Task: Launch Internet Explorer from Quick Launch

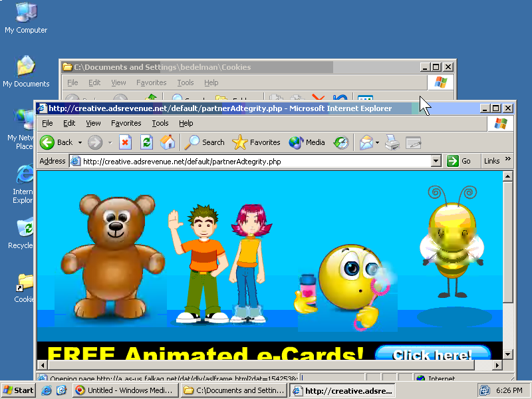Action: (x=47, y=390)
